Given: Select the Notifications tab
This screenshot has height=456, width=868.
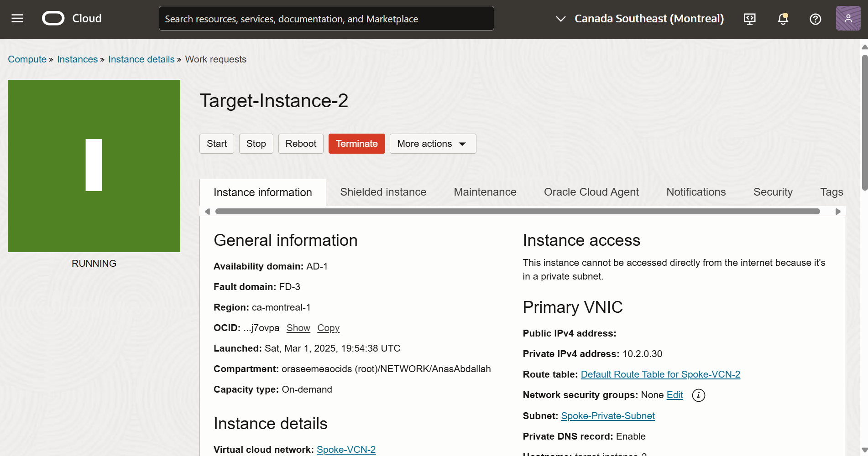Looking at the screenshot, I should click(x=696, y=192).
